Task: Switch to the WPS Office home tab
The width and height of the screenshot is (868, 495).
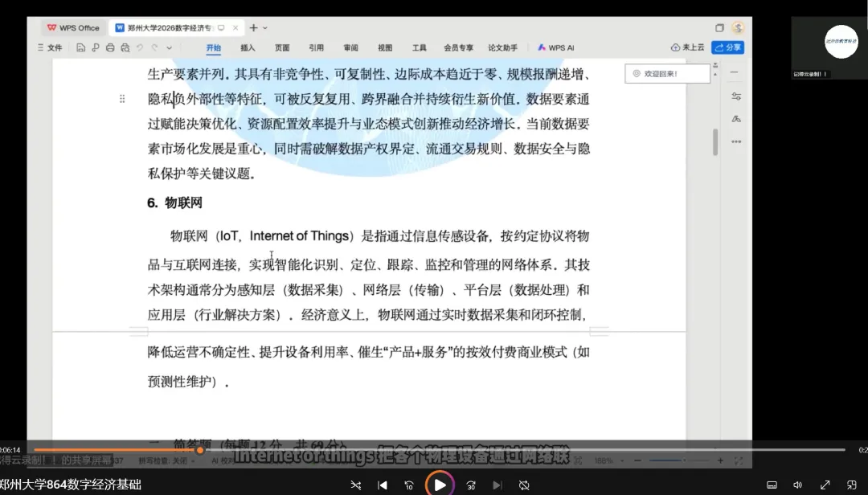Action: [x=73, y=27]
